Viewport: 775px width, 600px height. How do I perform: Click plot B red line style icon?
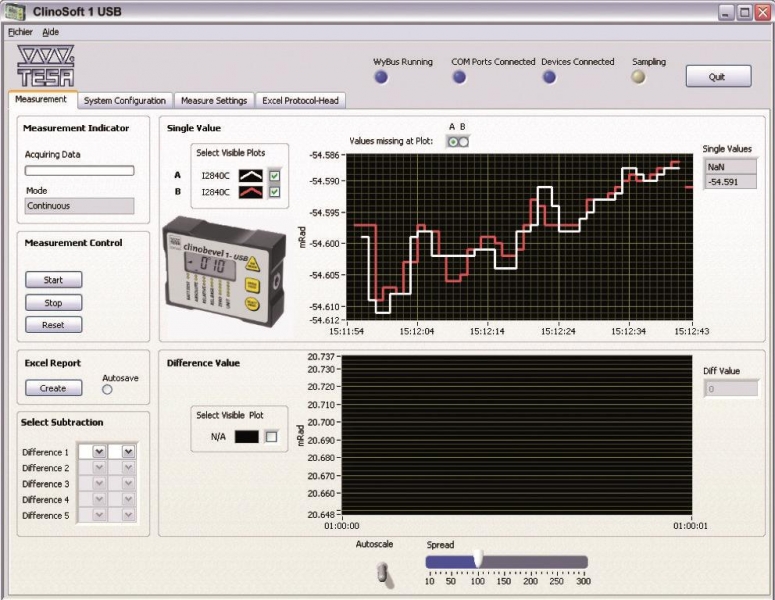click(251, 192)
